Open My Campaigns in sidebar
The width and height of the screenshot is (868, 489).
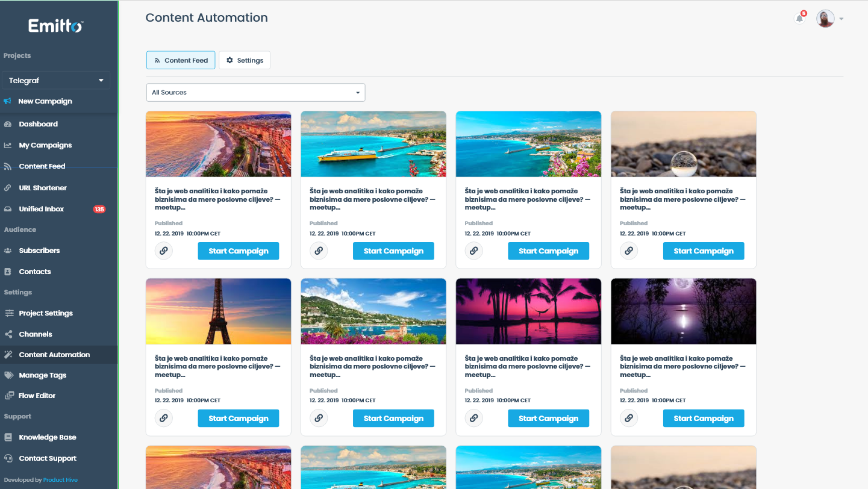click(x=45, y=145)
